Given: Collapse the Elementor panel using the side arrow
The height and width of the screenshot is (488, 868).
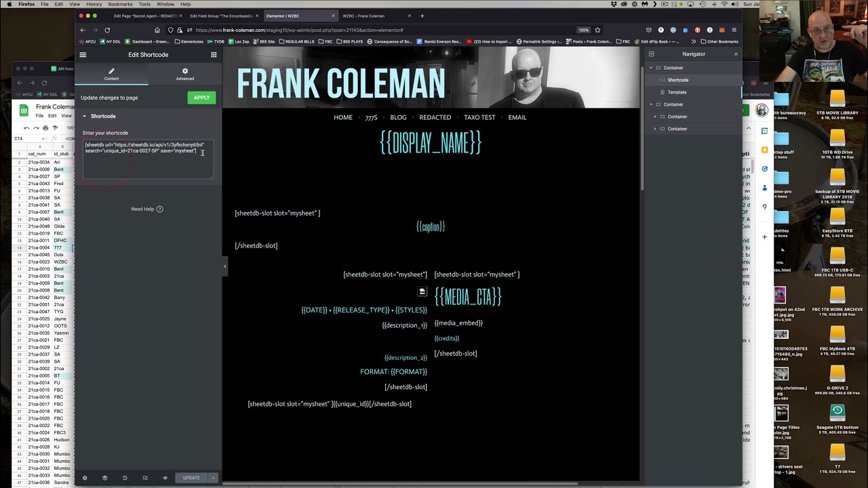Looking at the screenshot, I should point(225,266).
